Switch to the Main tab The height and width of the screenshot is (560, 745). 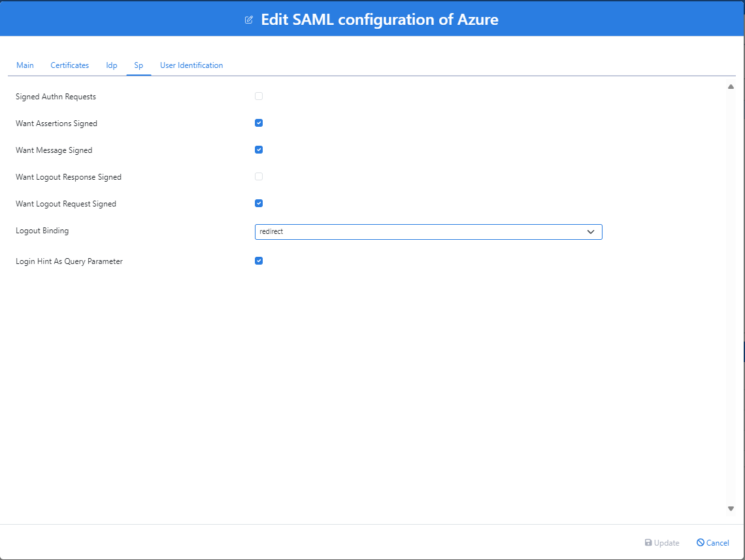click(25, 65)
